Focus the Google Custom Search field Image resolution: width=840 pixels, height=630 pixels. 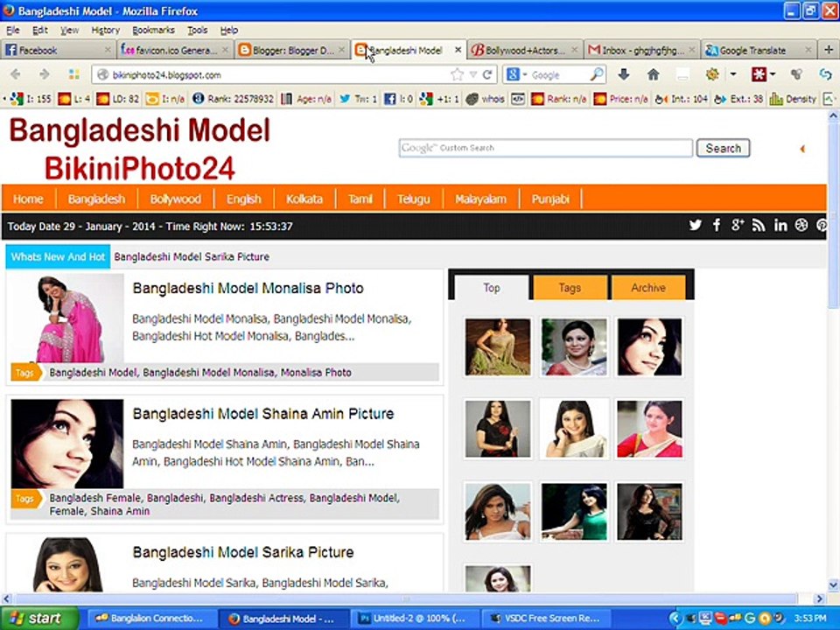pyautogui.click(x=545, y=148)
